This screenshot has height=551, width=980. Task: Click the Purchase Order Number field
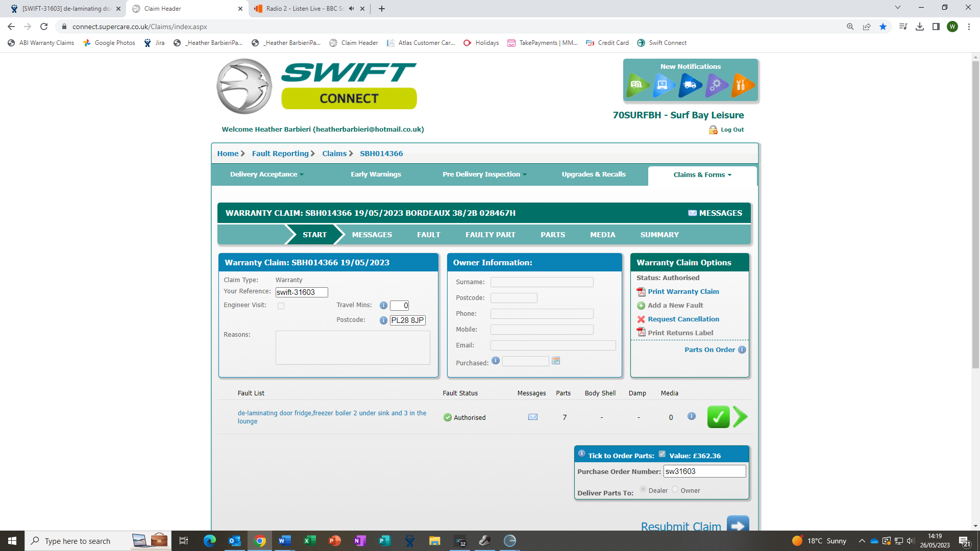tap(704, 471)
